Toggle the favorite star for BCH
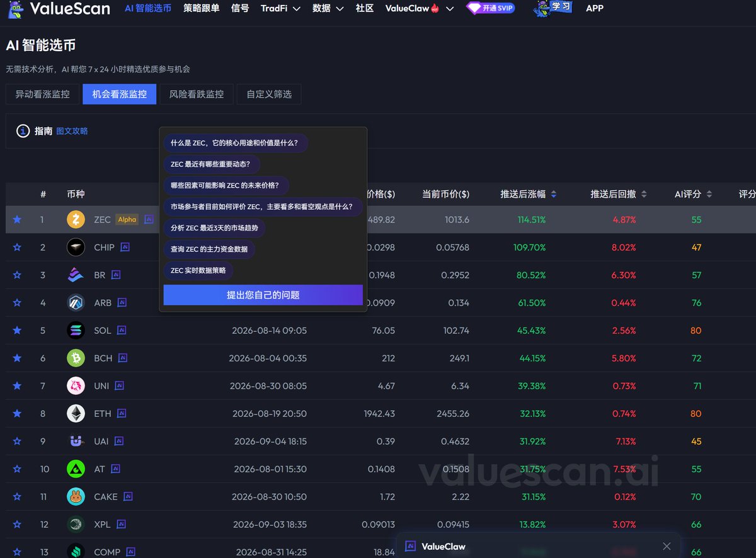The height and width of the screenshot is (558, 756). 17,358
